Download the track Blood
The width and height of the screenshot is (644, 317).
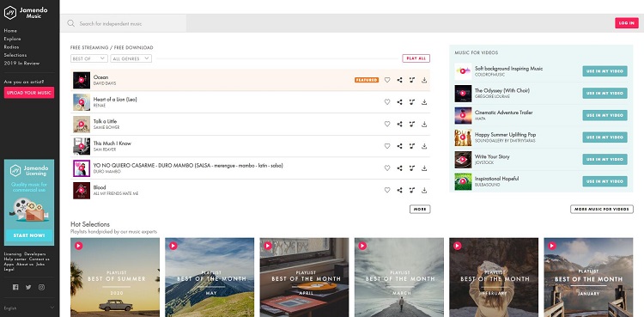click(424, 190)
